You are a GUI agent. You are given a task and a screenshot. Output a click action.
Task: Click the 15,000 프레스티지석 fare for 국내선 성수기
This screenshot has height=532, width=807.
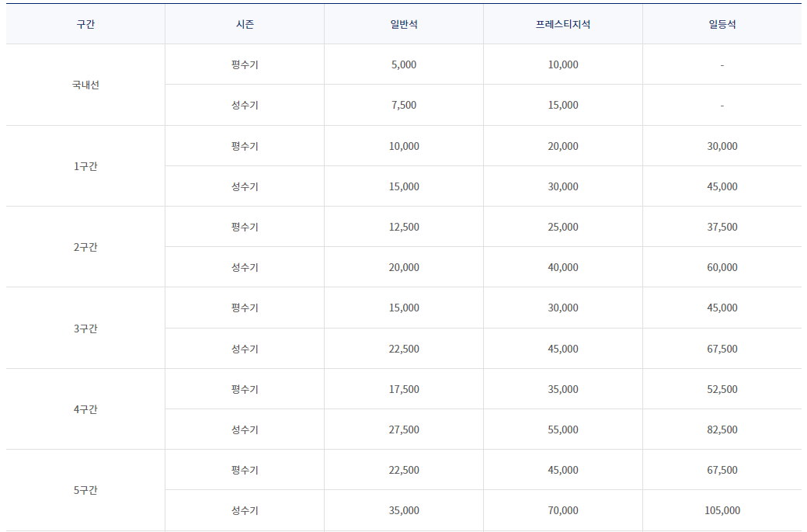[x=562, y=105]
